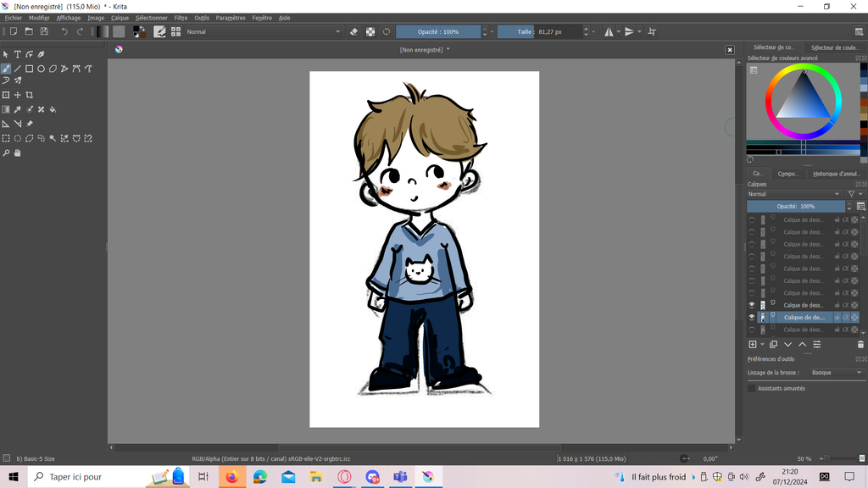Open Firefox from the Windows taskbar
Image resolution: width=868 pixels, height=488 pixels.
point(231,477)
